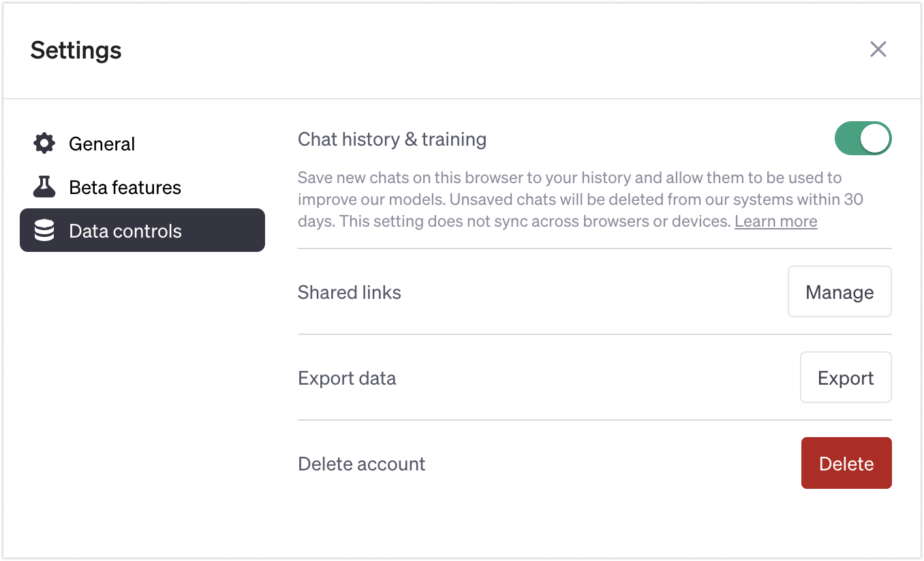Click the gear icon beside General
Image resolution: width=924 pixels, height=561 pixels.
44,144
